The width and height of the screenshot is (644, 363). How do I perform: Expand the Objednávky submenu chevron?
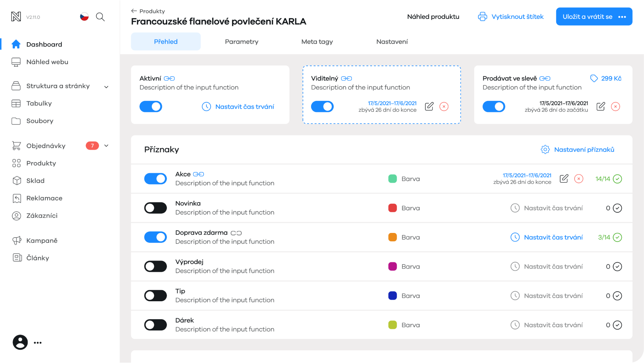[106, 146]
